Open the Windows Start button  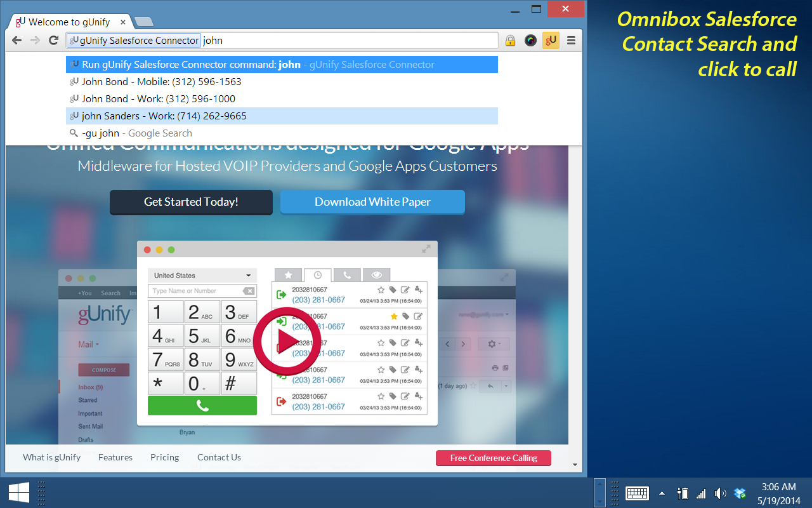tap(18, 493)
